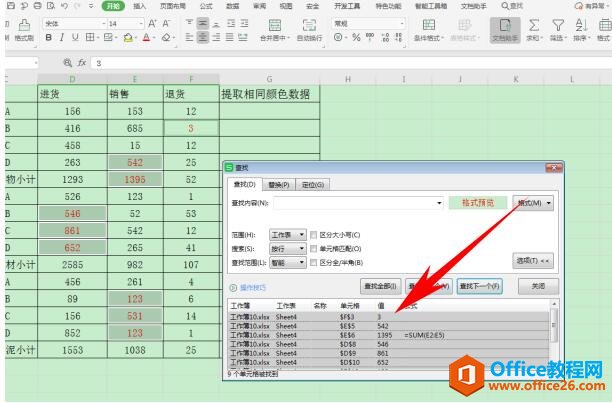This screenshot has height=403, width=612.
Task: Select result row with cell $E$6 value 1395
Action: pyautogui.click(x=389, y=335)
